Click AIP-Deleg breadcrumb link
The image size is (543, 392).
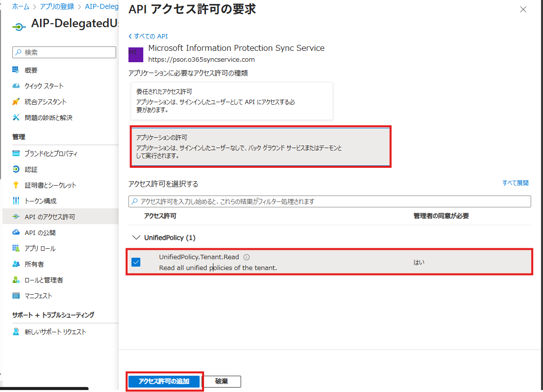pyautogui.click(x=102, y=6)
